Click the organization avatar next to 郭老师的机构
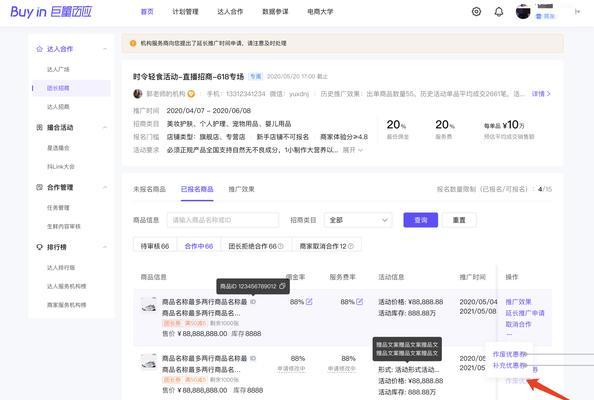The image size is (594, 400). click(138, 94)
